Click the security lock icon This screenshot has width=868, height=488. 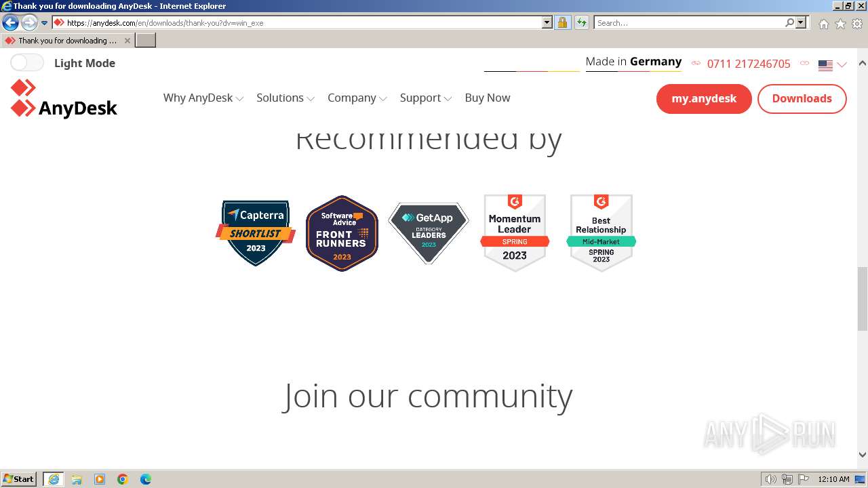point(562,22)
